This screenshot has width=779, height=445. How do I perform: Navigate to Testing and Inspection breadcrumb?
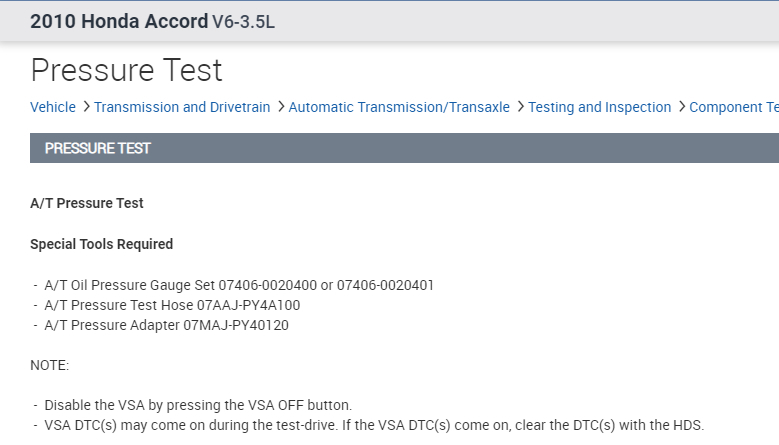pos(599,107)
